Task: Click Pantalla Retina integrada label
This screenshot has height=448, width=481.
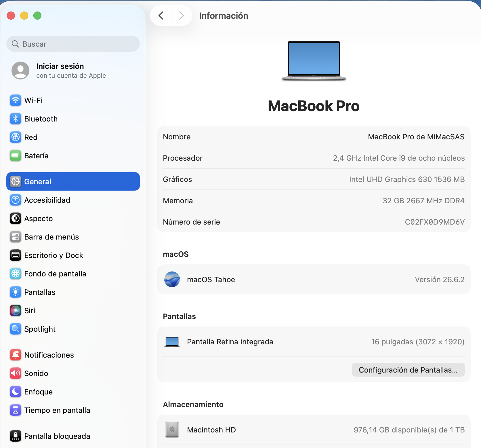Action: pos(230,342)
